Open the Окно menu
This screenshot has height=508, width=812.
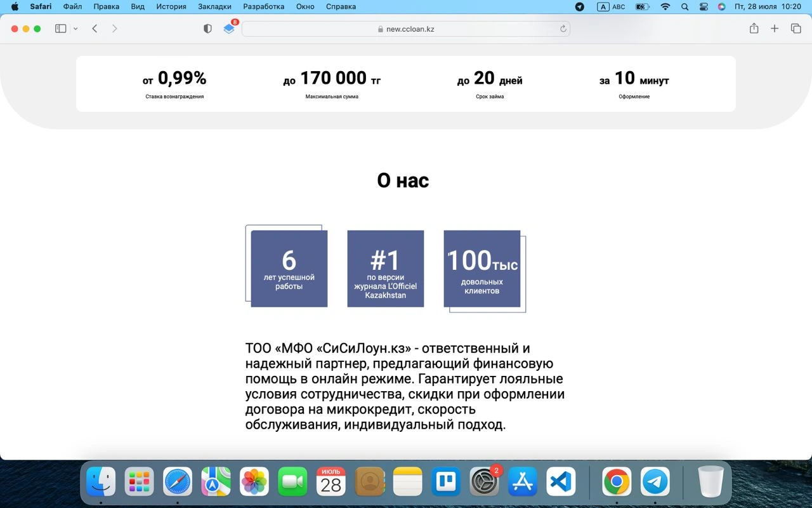tap(305, 6)
